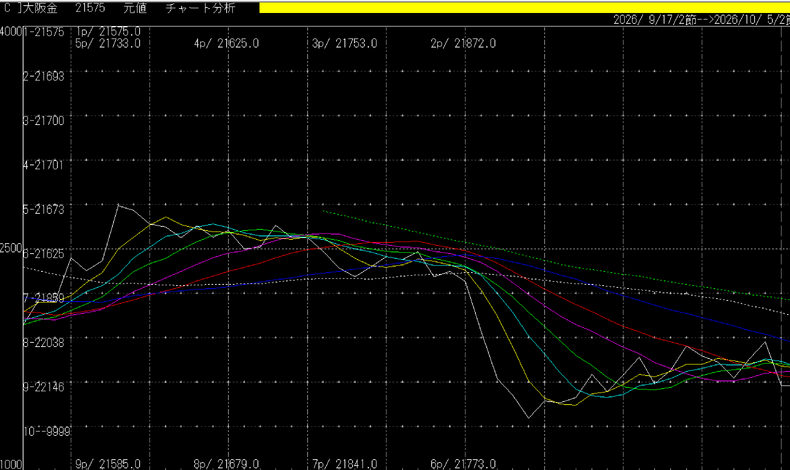
Task: Click the 3p/ 21753.0 value
Action: [x=345, y=43]
